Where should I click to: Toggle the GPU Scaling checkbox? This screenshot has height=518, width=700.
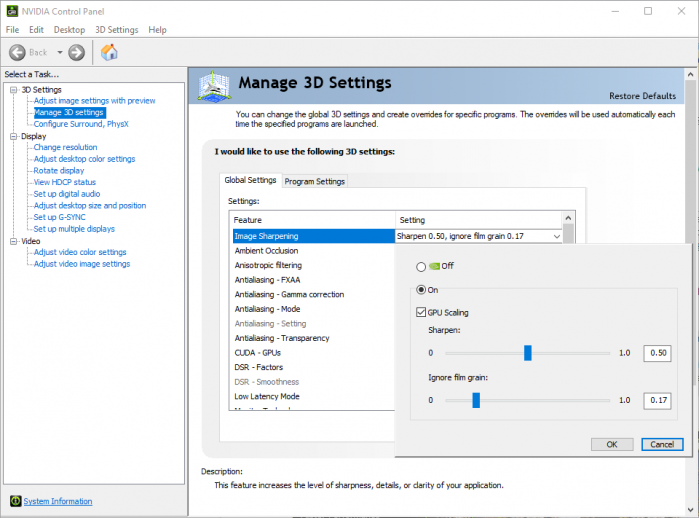(x=420, y=312)
